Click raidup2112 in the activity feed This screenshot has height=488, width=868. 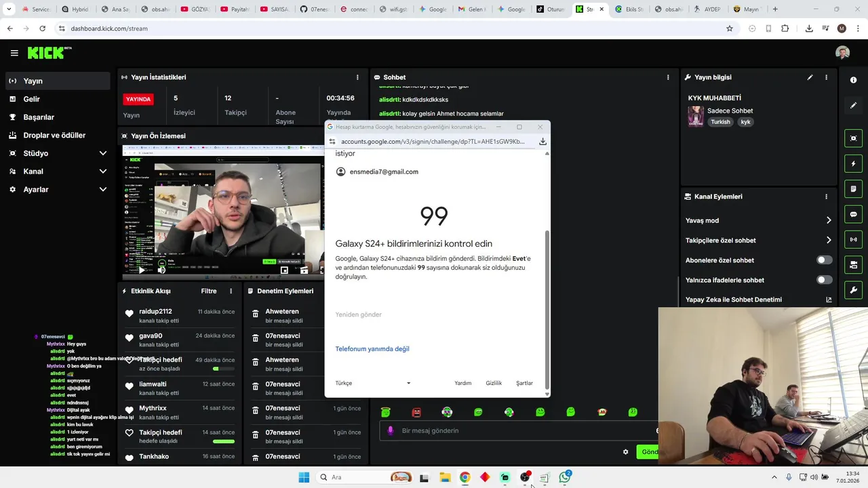point(155,312)
